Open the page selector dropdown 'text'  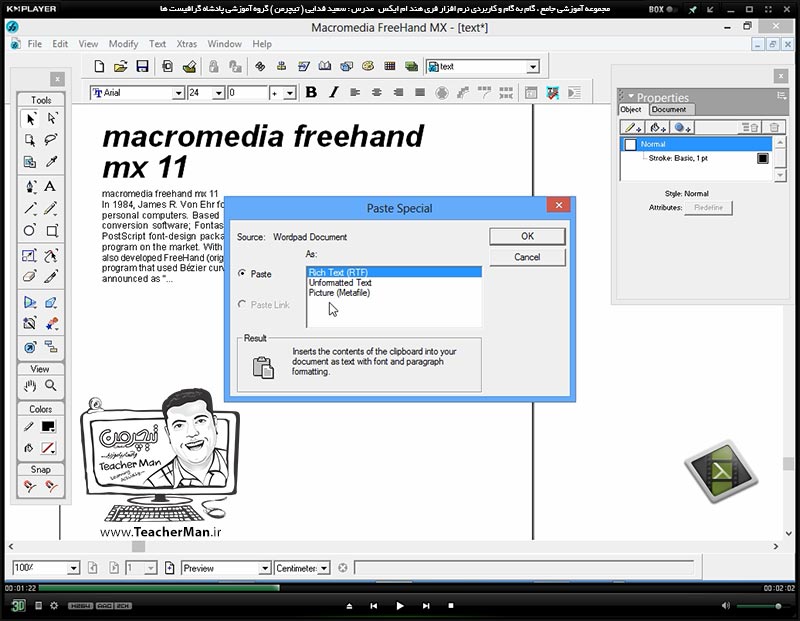point(533,67)
